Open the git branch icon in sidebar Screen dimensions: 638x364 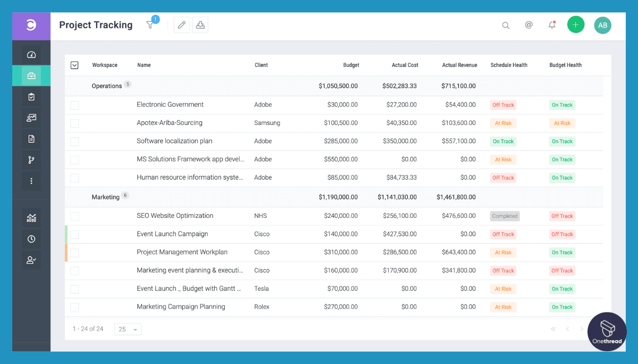31,160
